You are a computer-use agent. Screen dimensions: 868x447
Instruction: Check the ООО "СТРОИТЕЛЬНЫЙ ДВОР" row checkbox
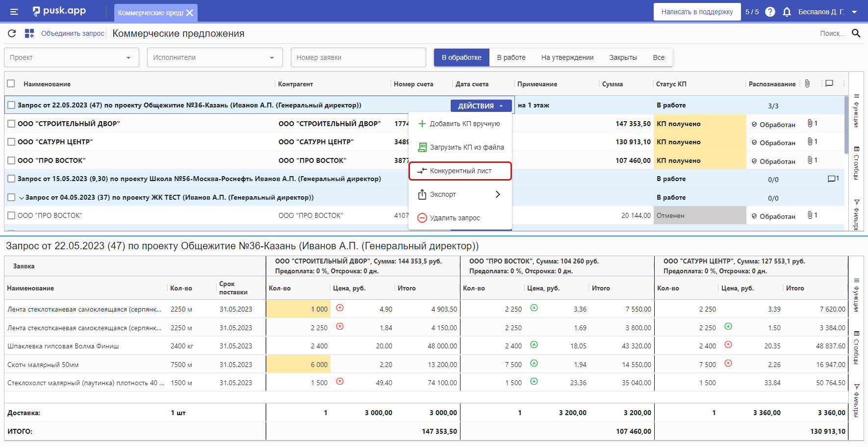11,124
